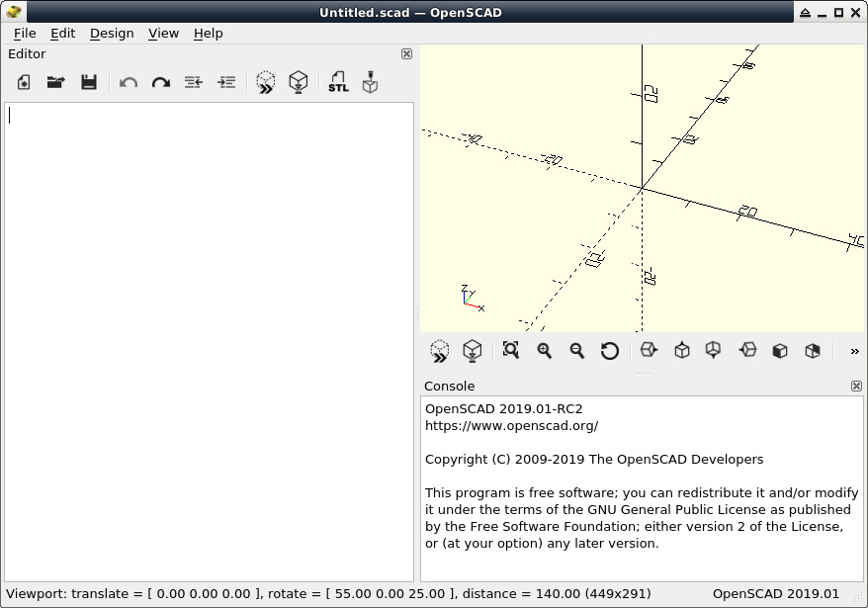Undo the last edit
This screenshot has width=868, height=608.
click(129, 83)
